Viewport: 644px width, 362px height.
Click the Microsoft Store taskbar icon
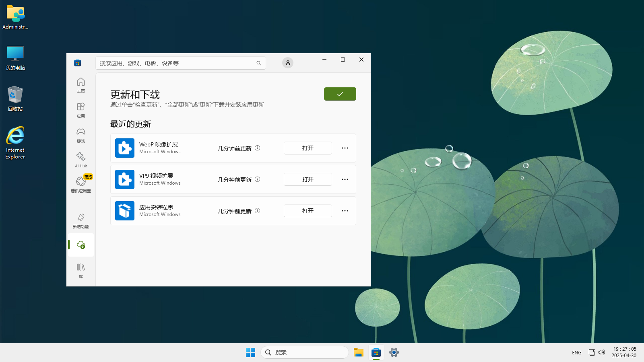376,352
